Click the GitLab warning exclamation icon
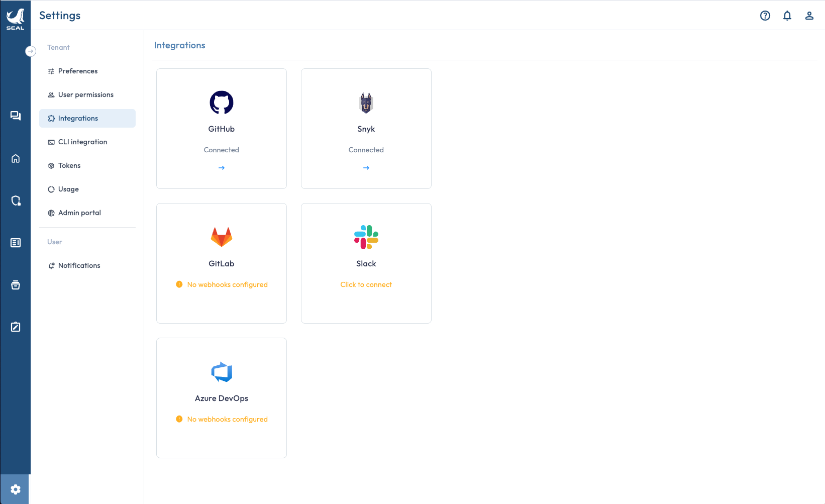825x504 pixels. click(179, 284)
